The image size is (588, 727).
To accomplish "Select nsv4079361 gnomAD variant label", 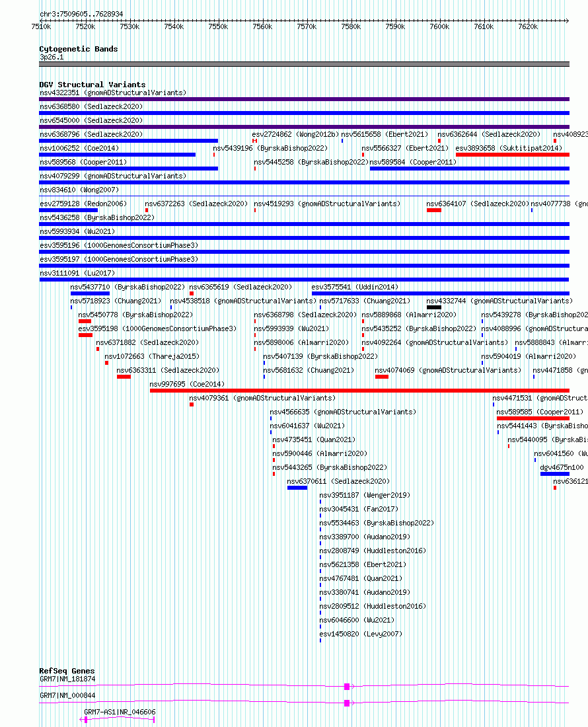I will 262,399.
